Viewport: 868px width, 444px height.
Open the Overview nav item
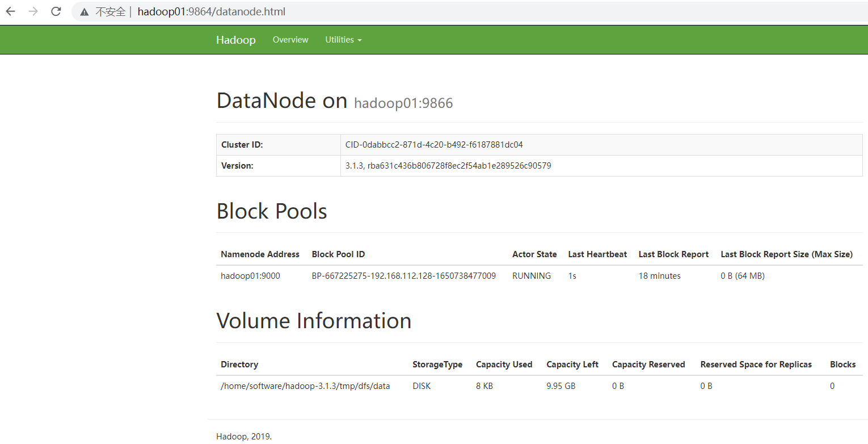pyautogui.click(x=290, y=40)
